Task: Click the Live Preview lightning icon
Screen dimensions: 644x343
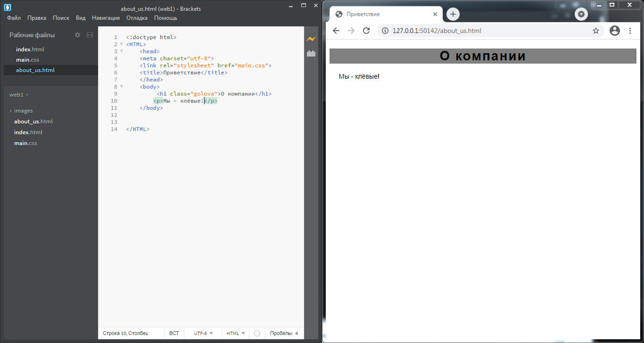Action: click(311, 39)
